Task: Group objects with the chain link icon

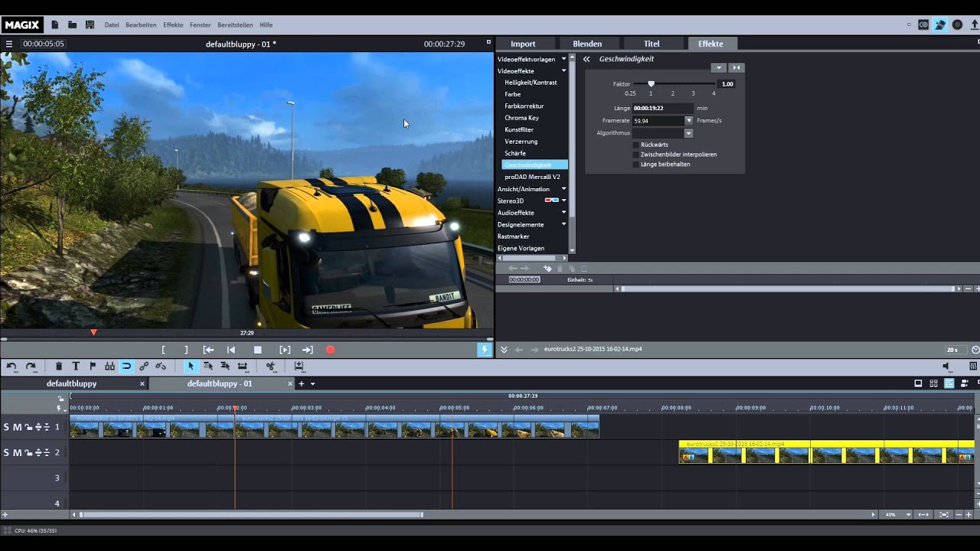Action: pos(143,367)
